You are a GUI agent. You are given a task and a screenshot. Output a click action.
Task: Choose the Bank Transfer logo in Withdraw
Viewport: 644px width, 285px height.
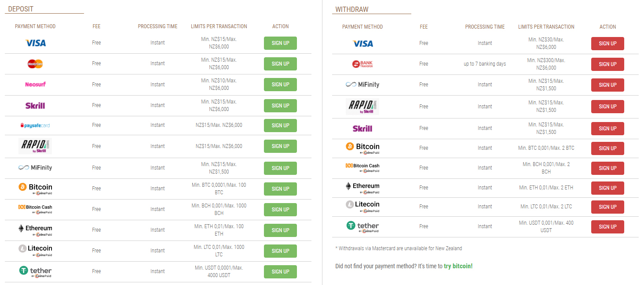[362, 64]
